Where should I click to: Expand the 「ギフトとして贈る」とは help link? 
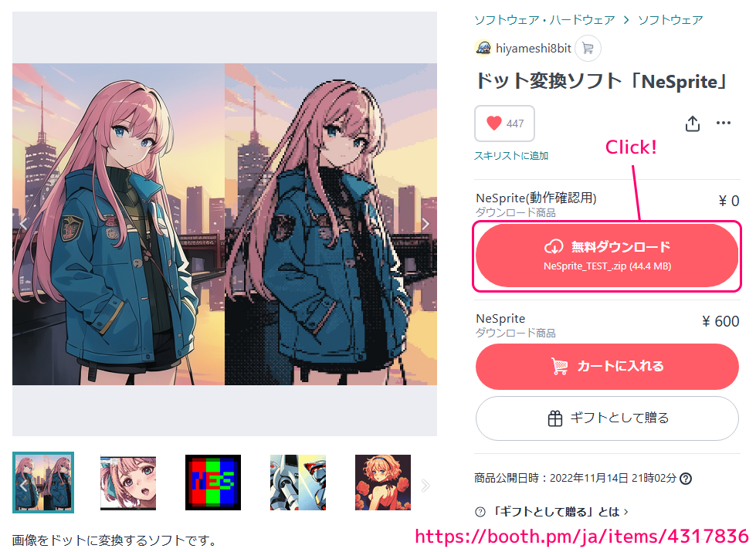pos(551,512)
